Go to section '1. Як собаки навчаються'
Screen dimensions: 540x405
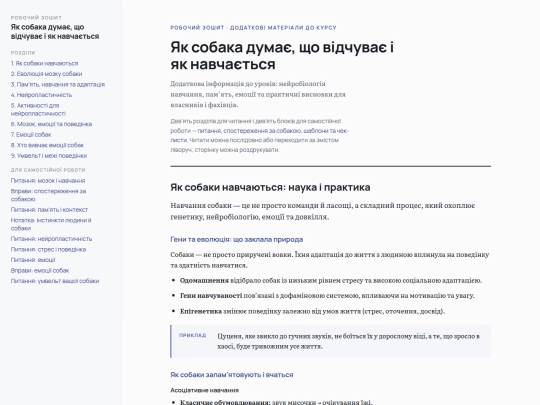(44, 63)
